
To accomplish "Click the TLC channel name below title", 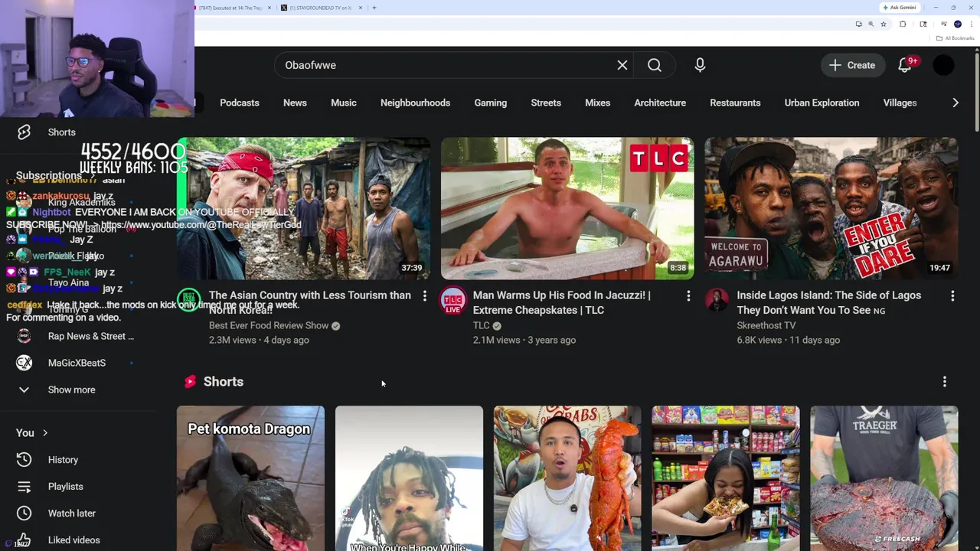I will point(481,325).
